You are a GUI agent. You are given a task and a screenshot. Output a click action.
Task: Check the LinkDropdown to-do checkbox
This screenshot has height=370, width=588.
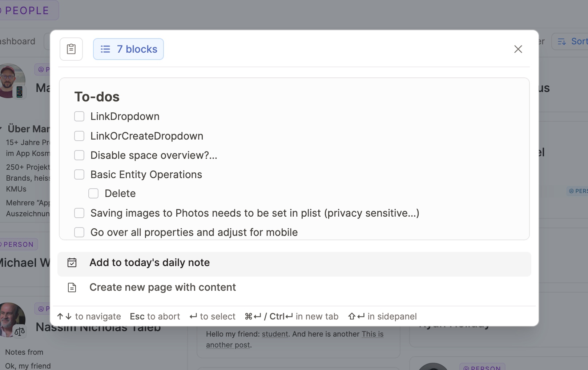[x=79, y=116]
